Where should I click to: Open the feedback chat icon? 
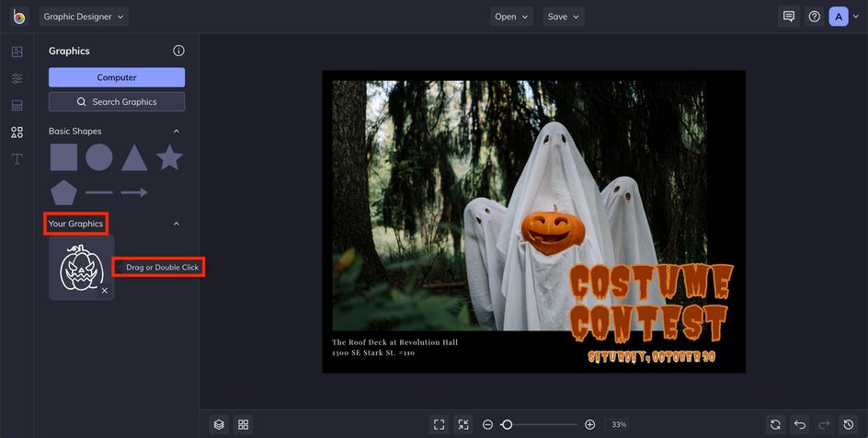coord(788,17)
